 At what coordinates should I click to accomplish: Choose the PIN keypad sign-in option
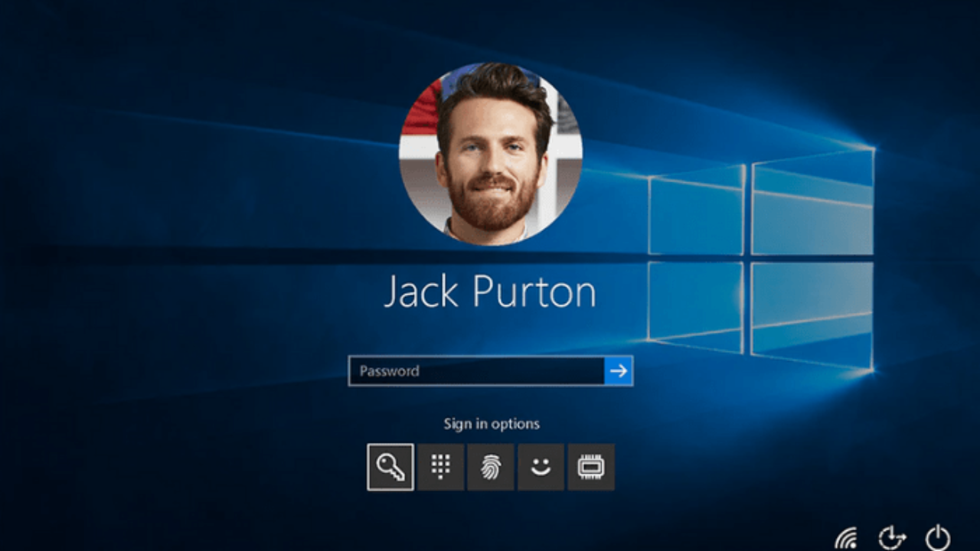pyautogui.click(x=440, y=467)
